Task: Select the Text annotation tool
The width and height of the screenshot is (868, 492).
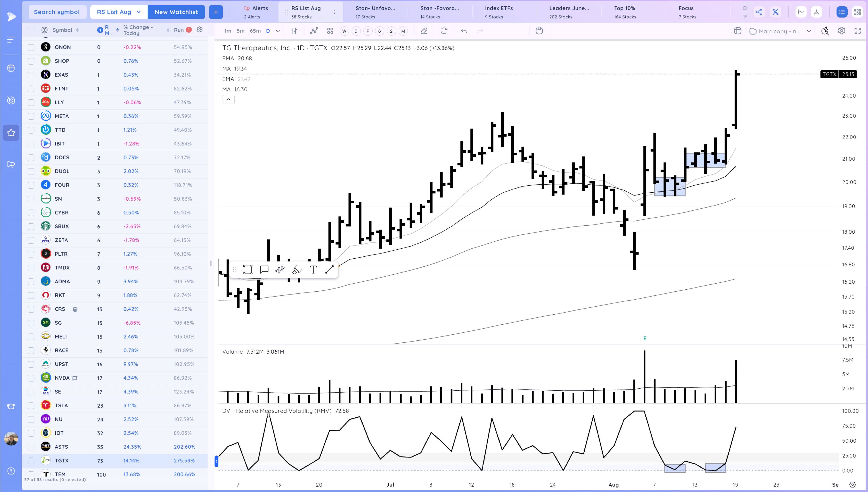Action: 313,269
